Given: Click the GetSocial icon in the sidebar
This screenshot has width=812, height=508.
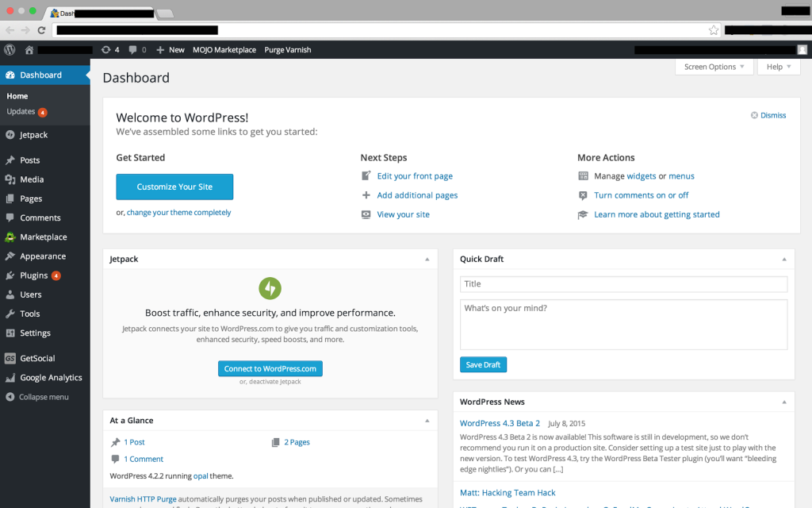Looking at the screenshot, I should (10, 358).
